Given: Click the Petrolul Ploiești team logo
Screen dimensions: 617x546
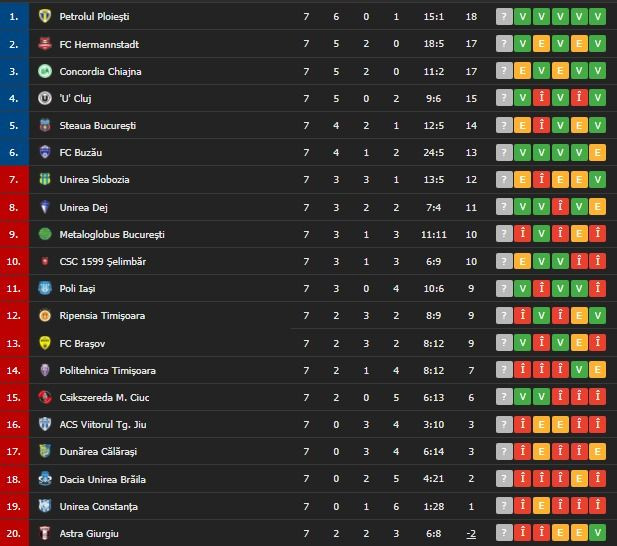Looking at the screenshot, I should [x=45, y=17].
